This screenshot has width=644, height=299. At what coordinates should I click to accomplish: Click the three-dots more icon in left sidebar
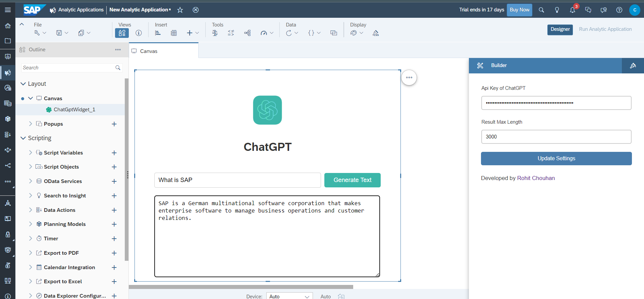[x=8, y=181]
